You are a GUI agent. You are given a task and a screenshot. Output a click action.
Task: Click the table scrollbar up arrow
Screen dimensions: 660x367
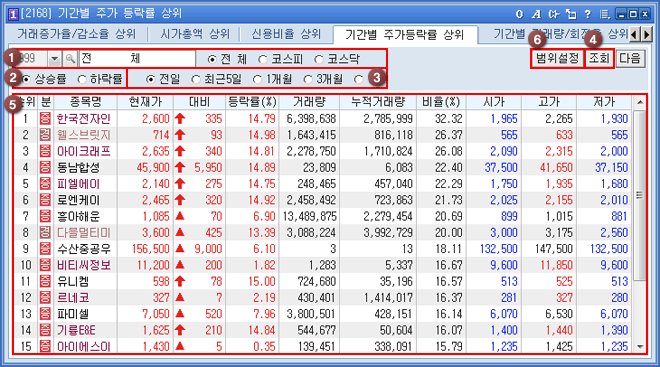tap(640, 102)
